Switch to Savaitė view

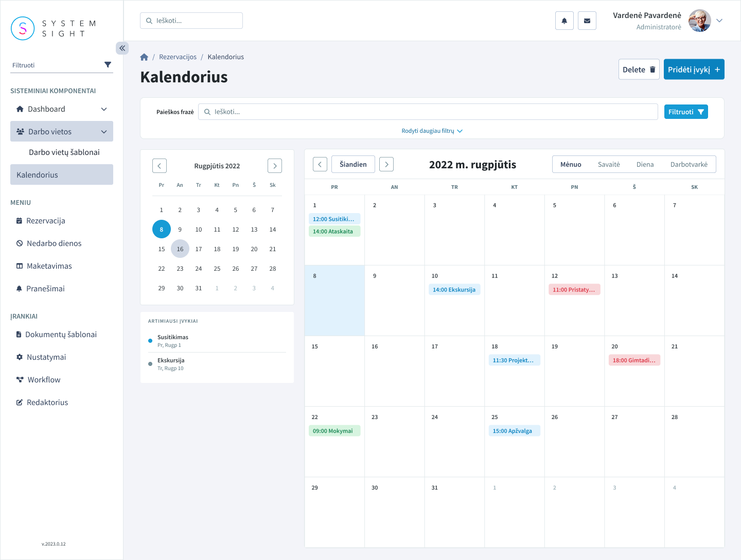[x=609, y=165]
